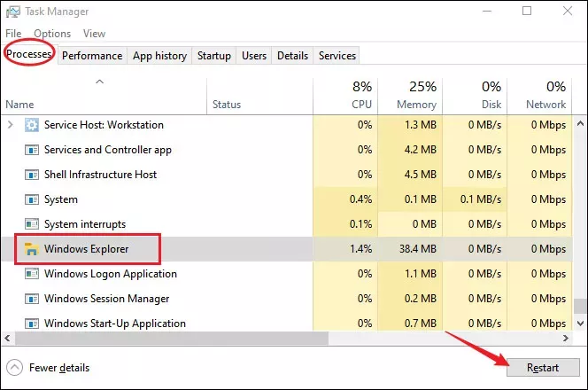Click the 4.2 MB memory value

(421, 150)
